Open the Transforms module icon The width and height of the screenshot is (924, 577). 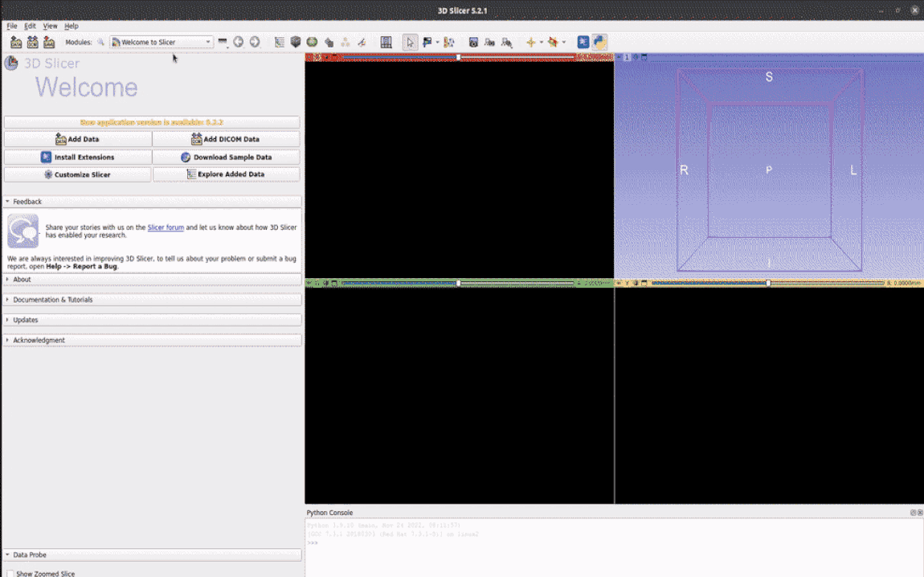pos(329,42)
